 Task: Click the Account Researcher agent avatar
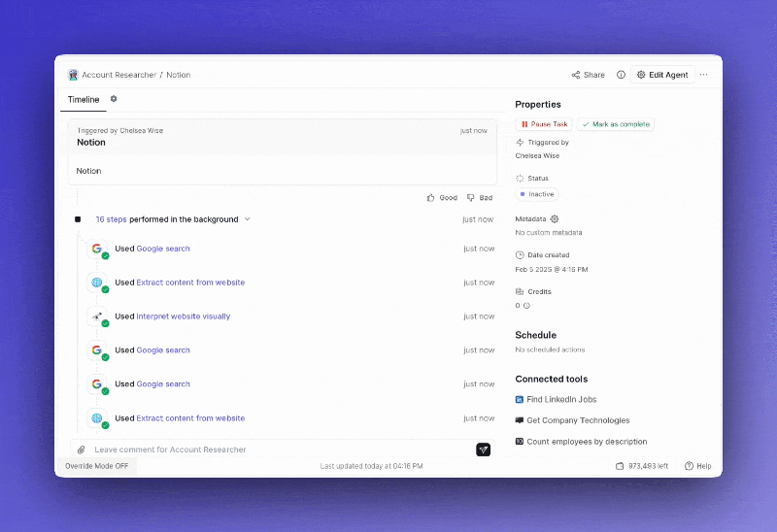coord(73,75)
